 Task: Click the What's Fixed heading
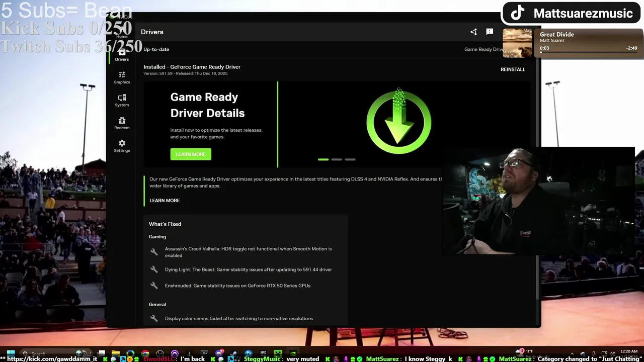tap(165, 224)
